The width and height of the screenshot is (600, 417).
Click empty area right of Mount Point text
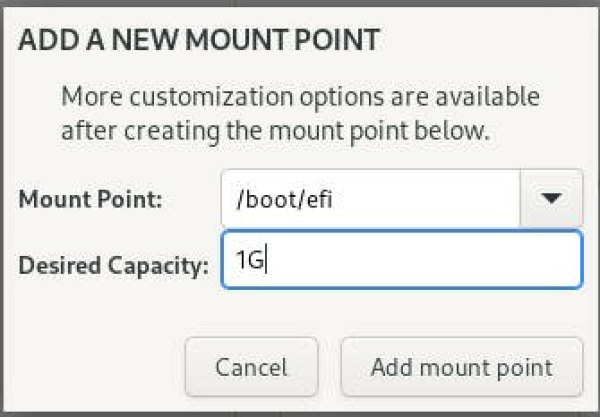click(x=430, y=198)
